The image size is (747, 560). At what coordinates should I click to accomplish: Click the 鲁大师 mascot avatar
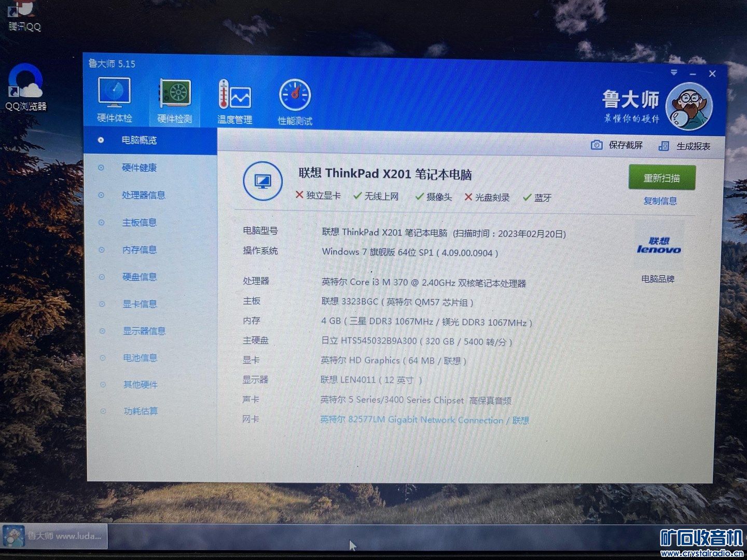pyautogui.click(x=689, y=107)
